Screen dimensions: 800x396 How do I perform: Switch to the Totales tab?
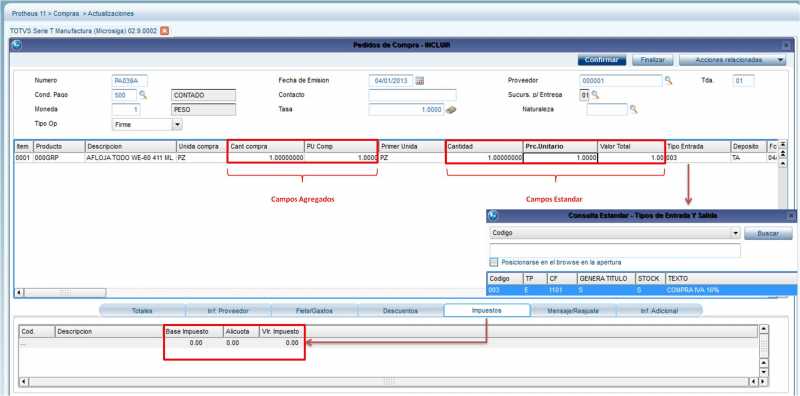(142, 310)
